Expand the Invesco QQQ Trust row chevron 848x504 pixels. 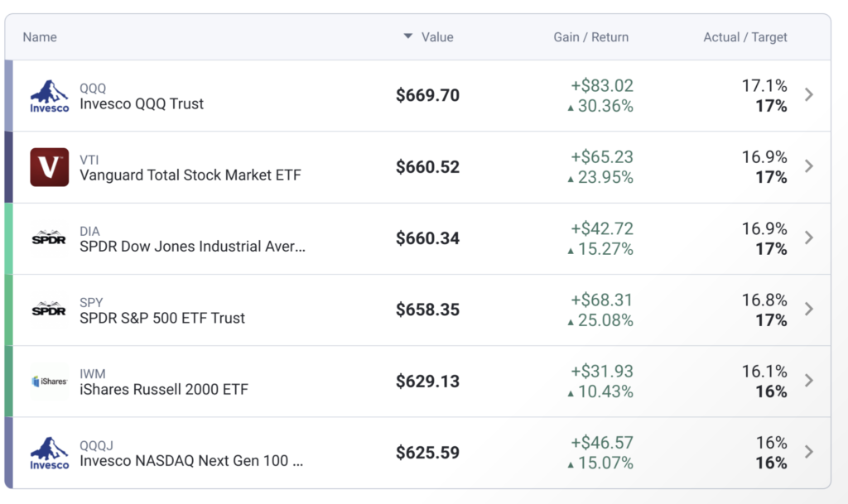click(809, 95)
